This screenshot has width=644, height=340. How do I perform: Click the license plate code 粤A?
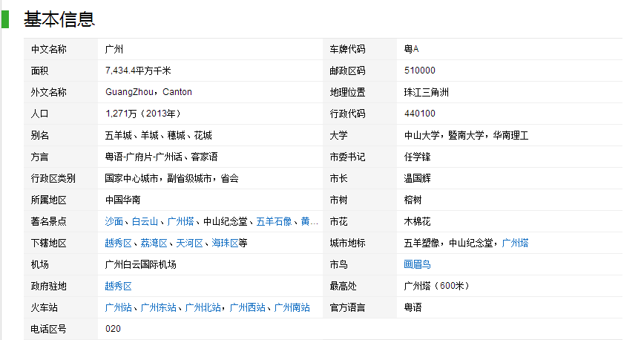[x=411, y=49]
